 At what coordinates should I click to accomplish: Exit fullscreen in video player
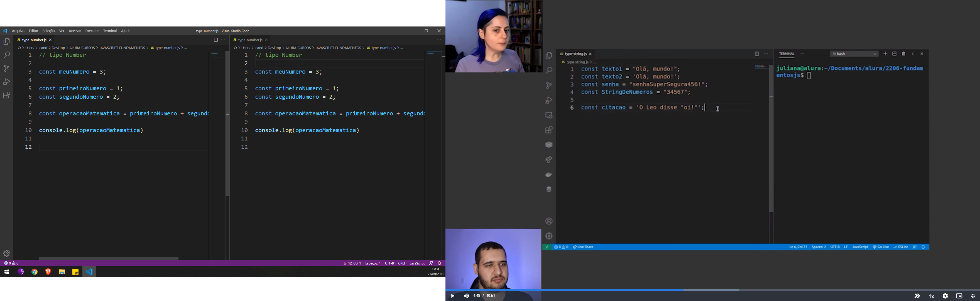click(973, 296)
